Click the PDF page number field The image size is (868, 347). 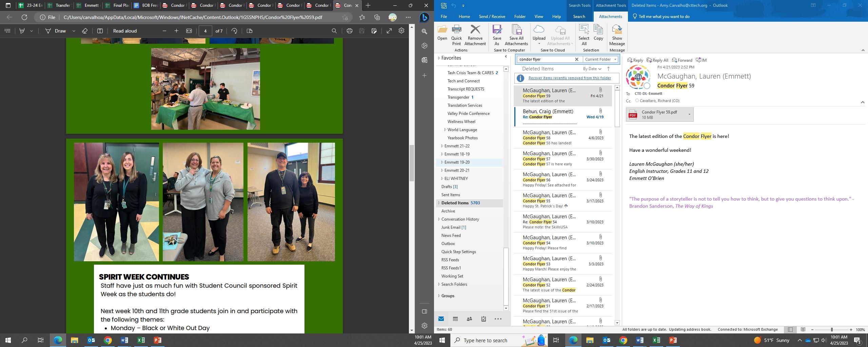(x=205, y=31)
